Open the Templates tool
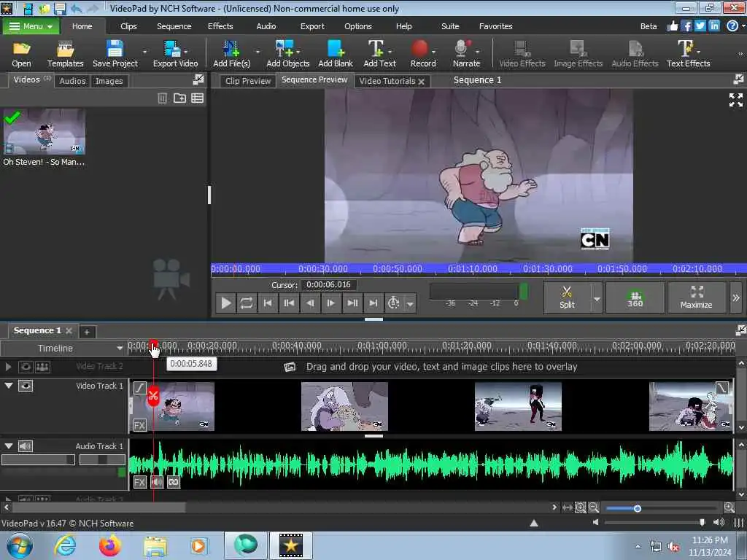This screenshot has width=747, height=560. pyautogui.click(x=65, y=53)
